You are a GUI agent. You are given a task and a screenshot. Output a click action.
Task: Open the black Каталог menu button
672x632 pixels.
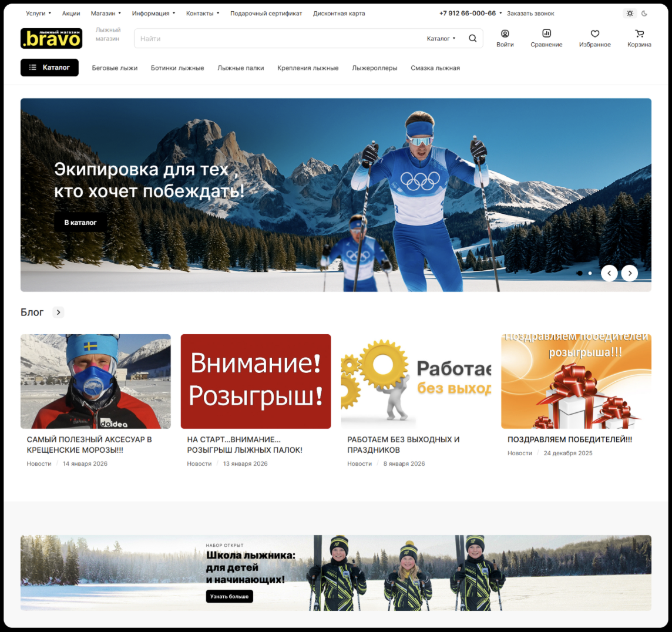coord(49,68)
